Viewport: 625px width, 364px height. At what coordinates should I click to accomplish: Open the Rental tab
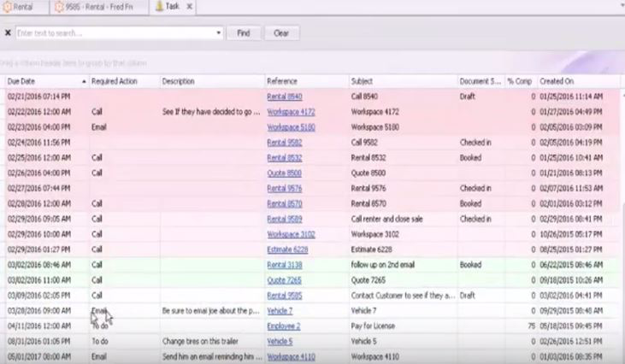pyautogui.click(x=23, y=7)
